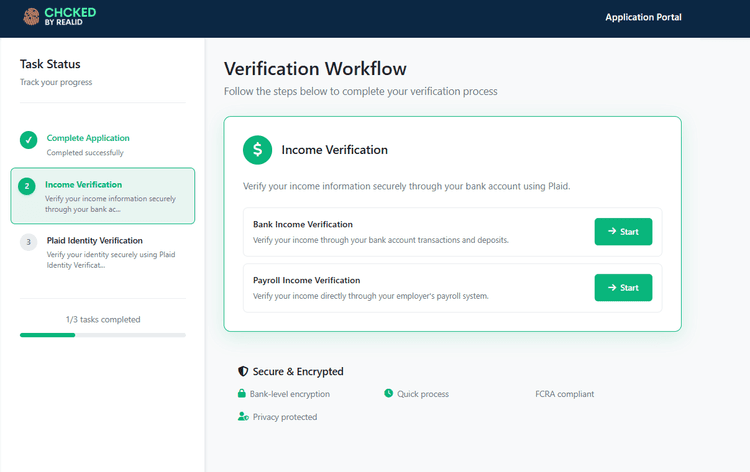Click the CHCKED fingerprint logo icon
Screen dimensions: 750x472
pos(32,17)
